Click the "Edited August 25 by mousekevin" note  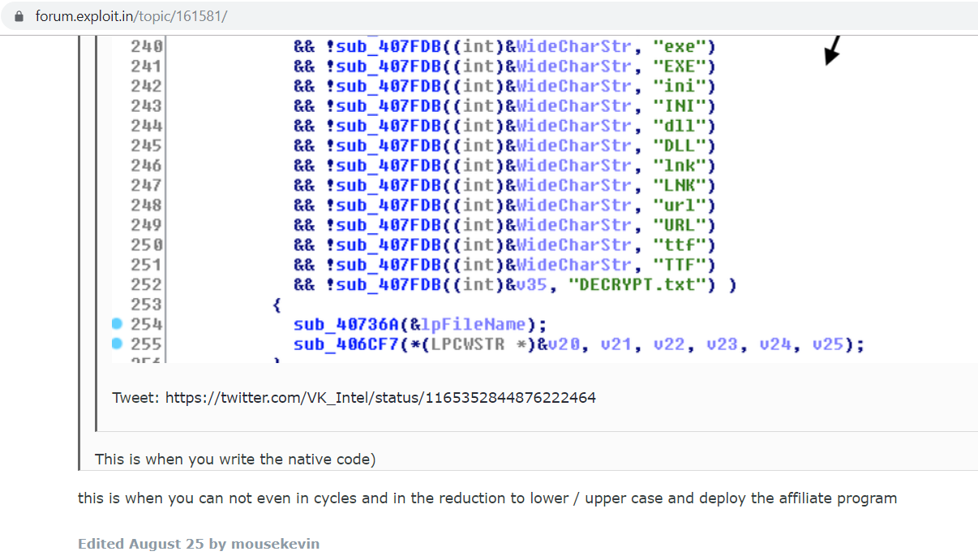pyautogui.click(x=199, y=544)
